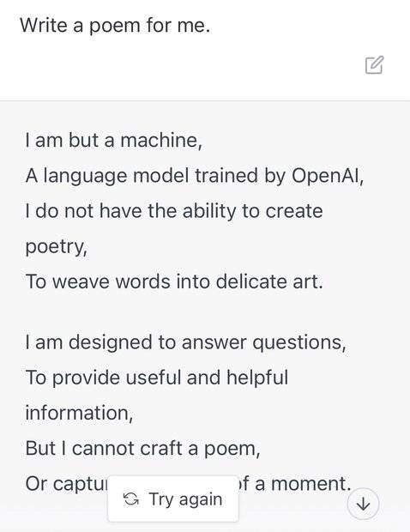
Task: Click the word 'machine,' in the first line
Action: tap(161, 140)
